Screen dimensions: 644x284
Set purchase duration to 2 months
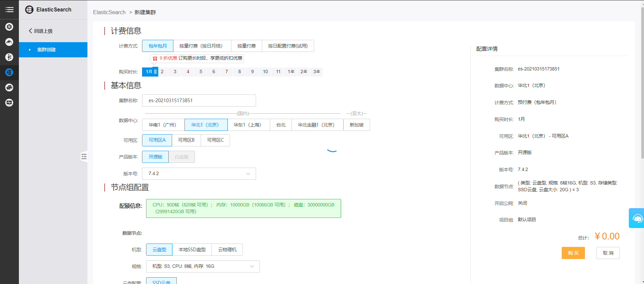click(162, 72)
